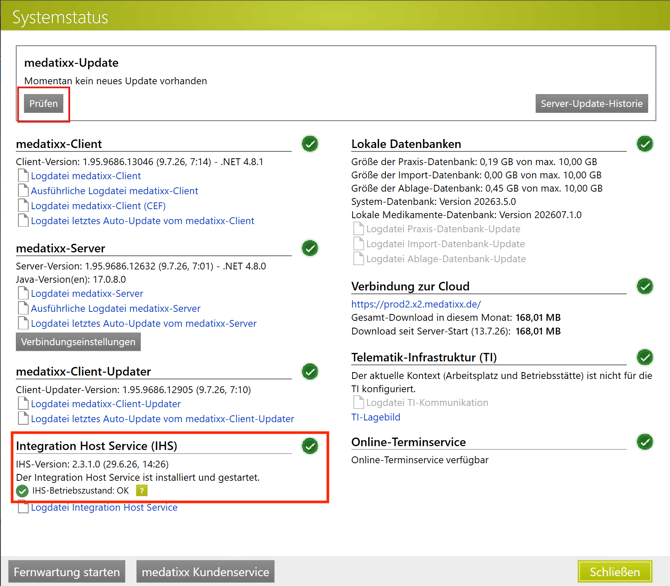Click file icon beside Logdatei medatixx-Client
Viewport: 670px width, 586px height.
(x=24, y=176)
